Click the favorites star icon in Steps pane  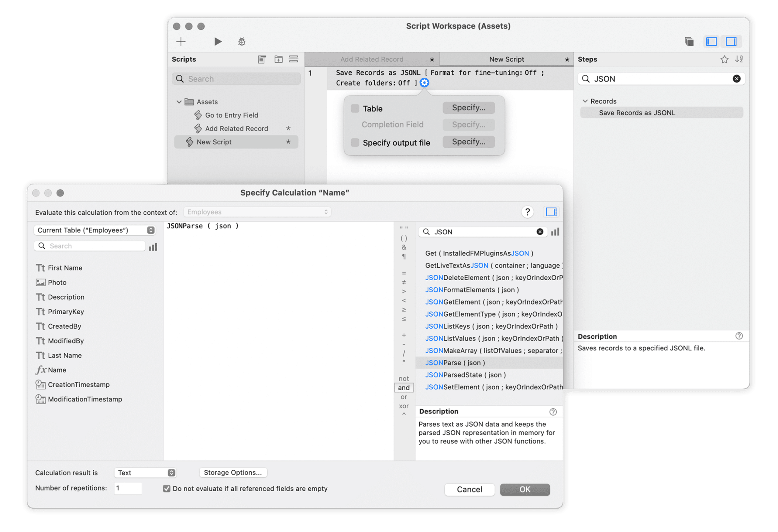click(x=724, y=59)
